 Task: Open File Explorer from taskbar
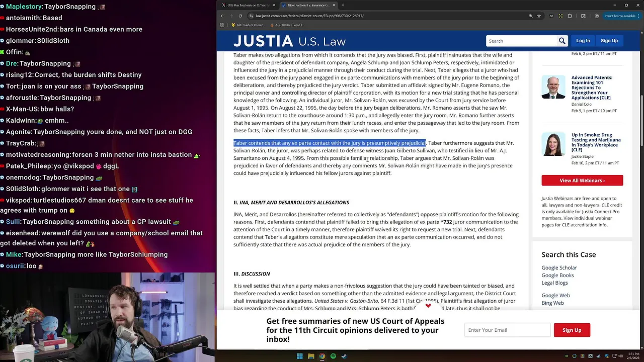click(x=310, y=356)
